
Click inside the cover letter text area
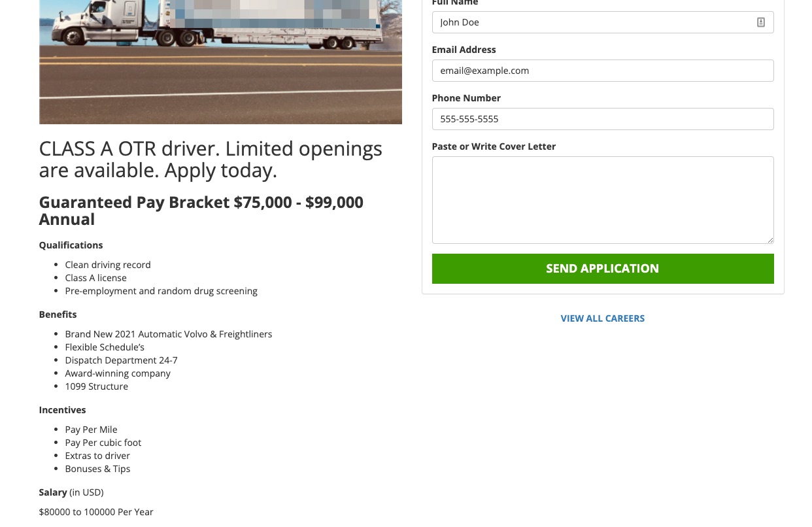(x=602, y=199)
